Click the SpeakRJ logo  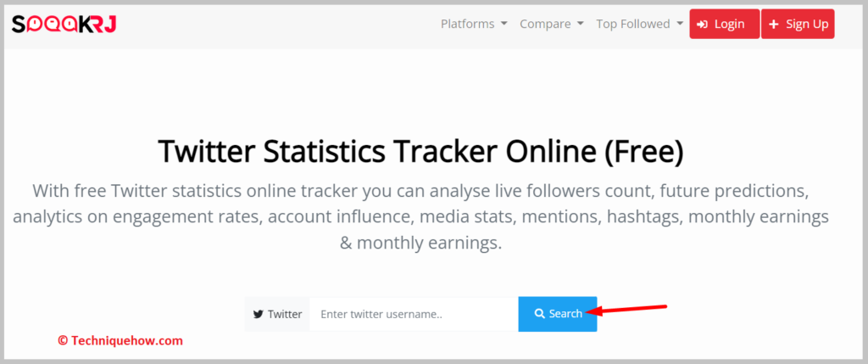pyautogui.click(x=64, y=24)
